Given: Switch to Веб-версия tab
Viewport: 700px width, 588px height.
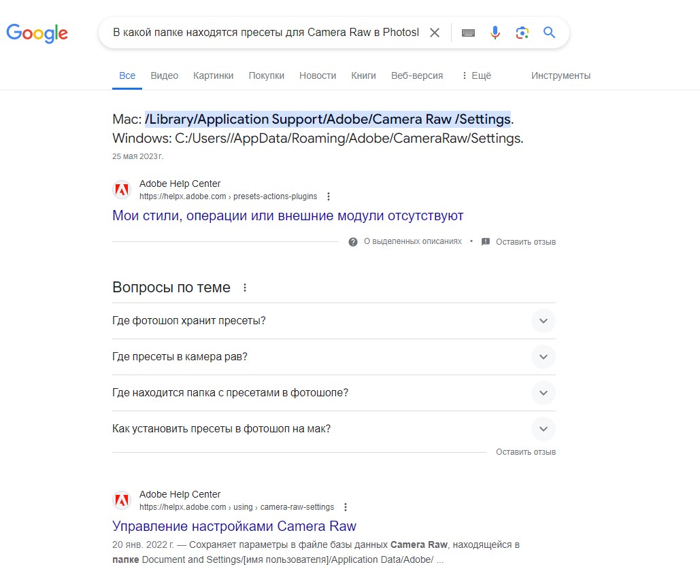Looking at the screenshot, I should click(417, 75).
